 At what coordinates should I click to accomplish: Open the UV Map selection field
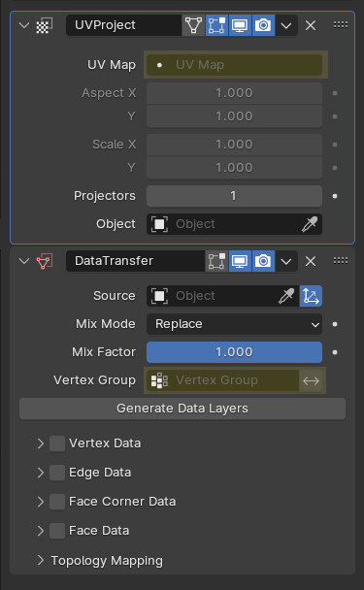(x=234, y=65)
